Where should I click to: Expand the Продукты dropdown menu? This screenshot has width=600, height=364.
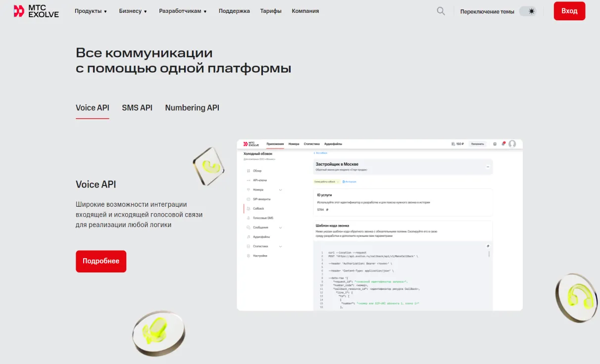pos(91,11)
